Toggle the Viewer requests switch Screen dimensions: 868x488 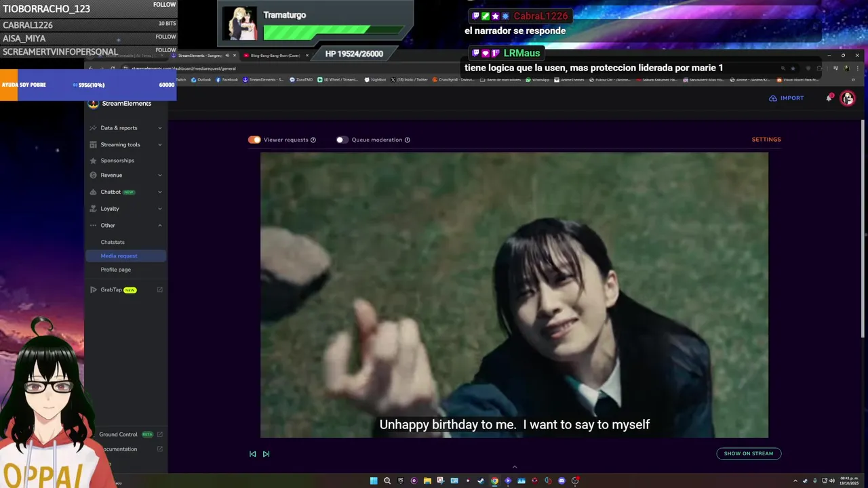coord(254,140)
